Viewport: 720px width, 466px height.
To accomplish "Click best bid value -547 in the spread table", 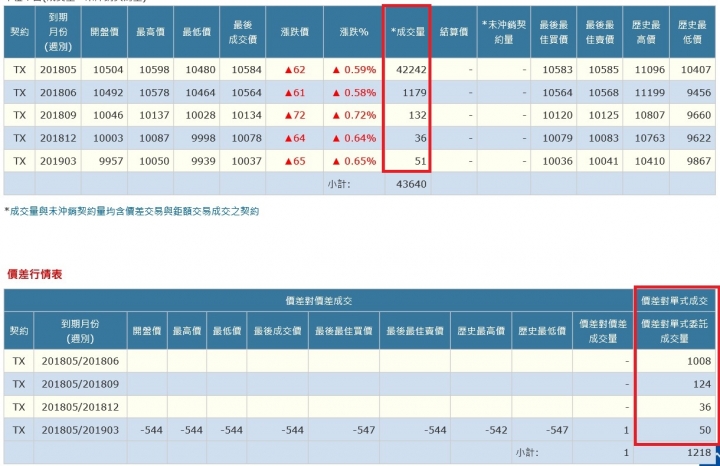I will click(364, 430).
